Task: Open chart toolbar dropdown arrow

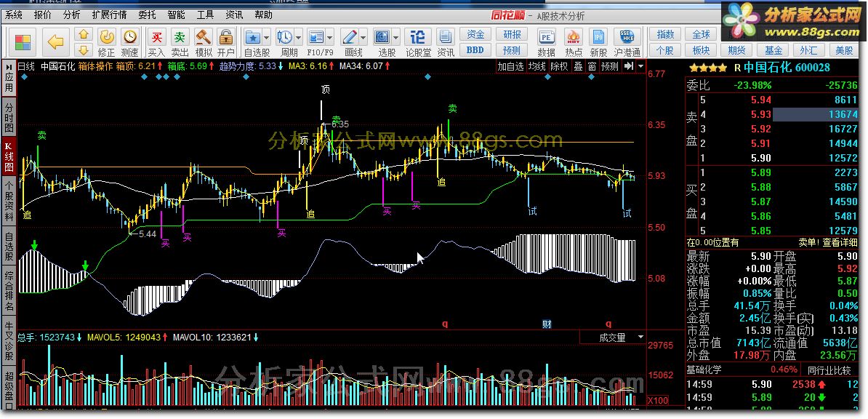Action: click(640, 66)
